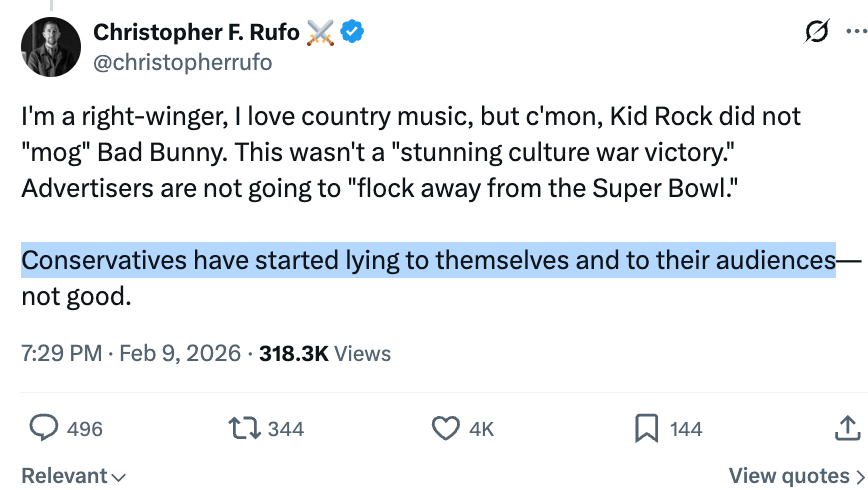Open the Grok slashed-circle icon at top right
868x490 pixels.
[x=818, y=34]
